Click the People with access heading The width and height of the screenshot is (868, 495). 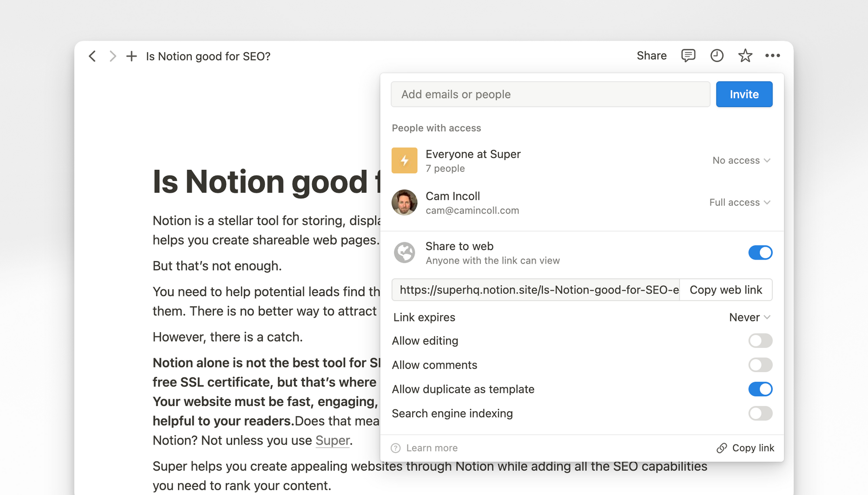pyautogui.click(x=436, y=128)
